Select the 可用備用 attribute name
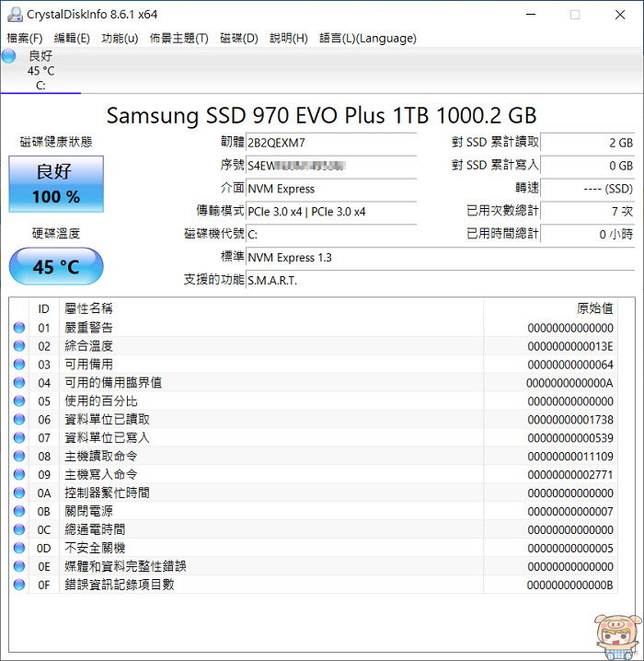The width and height of the screenshot is (644, 661). point(88,365)
